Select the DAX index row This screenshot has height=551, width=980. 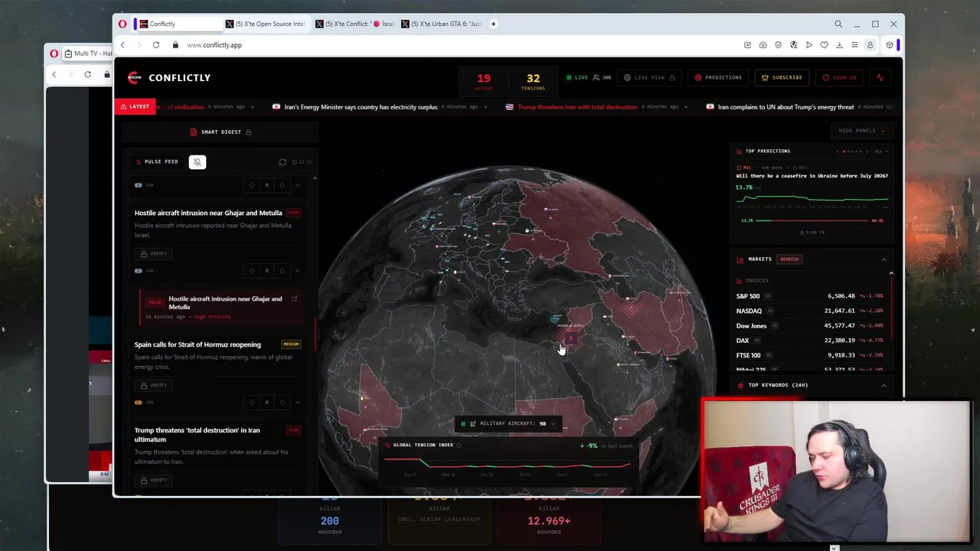click(x=809, y=341)
